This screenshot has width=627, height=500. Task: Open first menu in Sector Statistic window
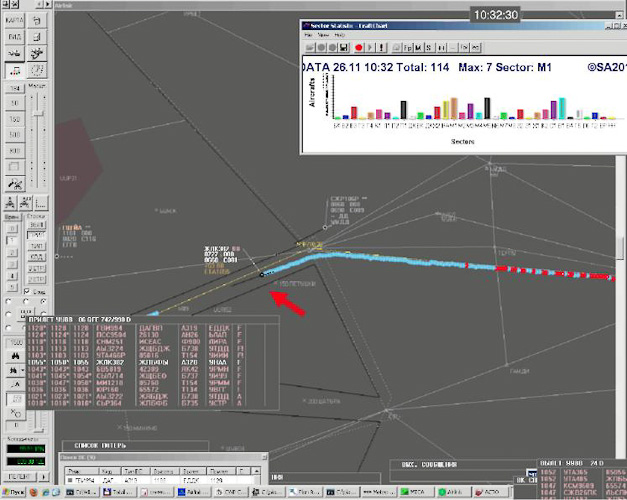[x=308, y=35]
